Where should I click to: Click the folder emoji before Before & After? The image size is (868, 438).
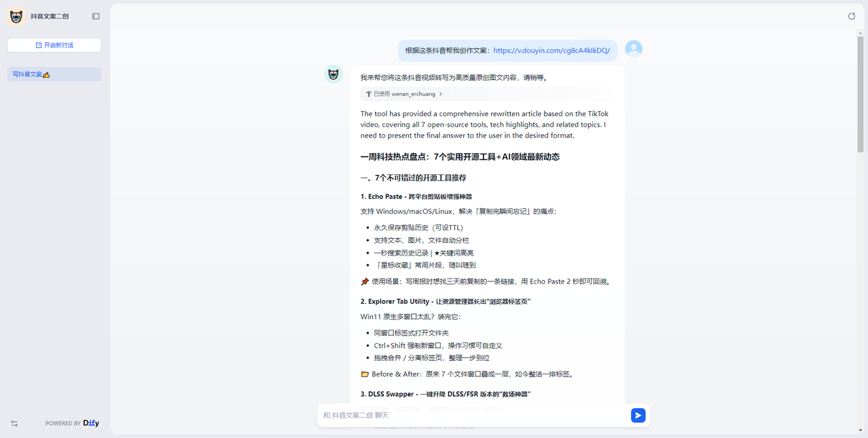tap(365, 374)
